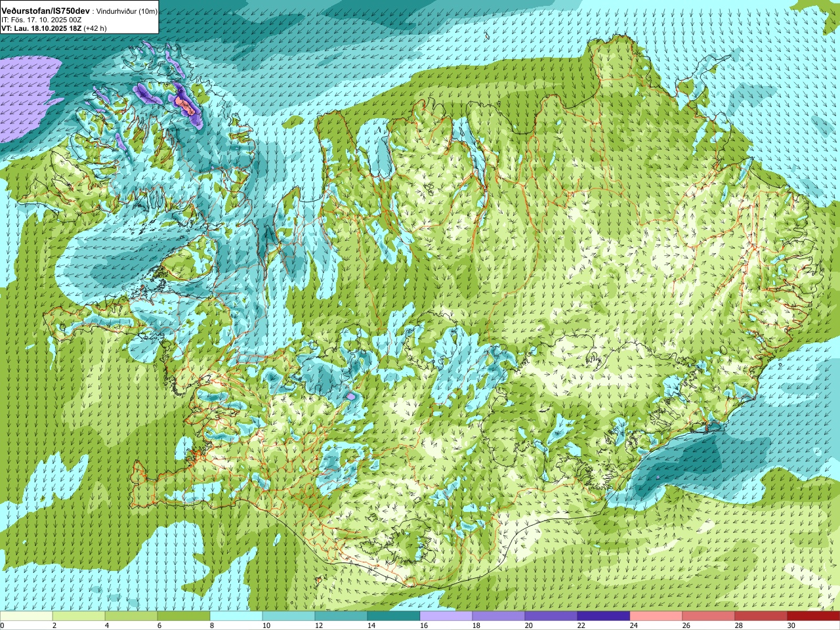The image size is (840, 630).
Task: Click the 14–16 dark teal legend swatch
Action: click(394, 616)
